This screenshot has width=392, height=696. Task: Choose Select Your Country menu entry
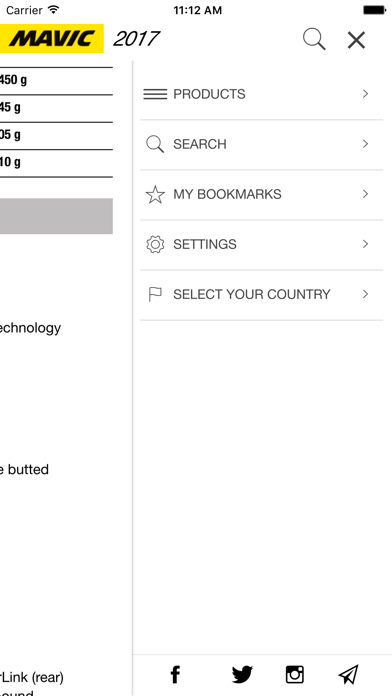[261, 295]
